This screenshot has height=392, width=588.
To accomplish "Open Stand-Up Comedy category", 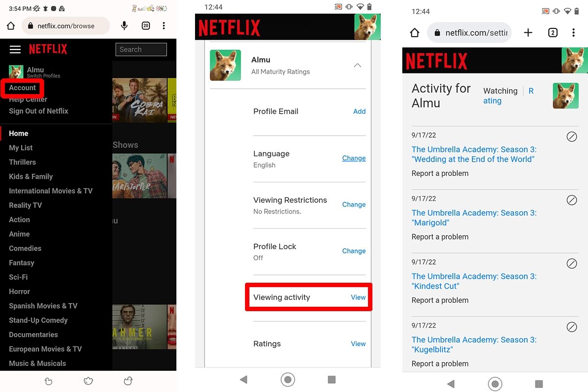I will [38, 320].
